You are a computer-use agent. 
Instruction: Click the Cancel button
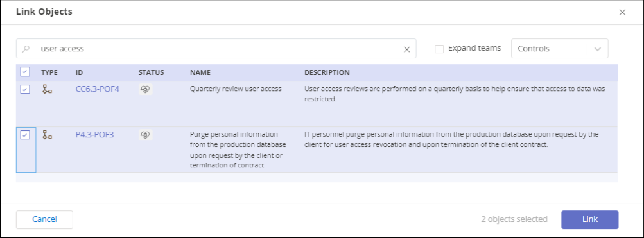(x=44, y=219)
